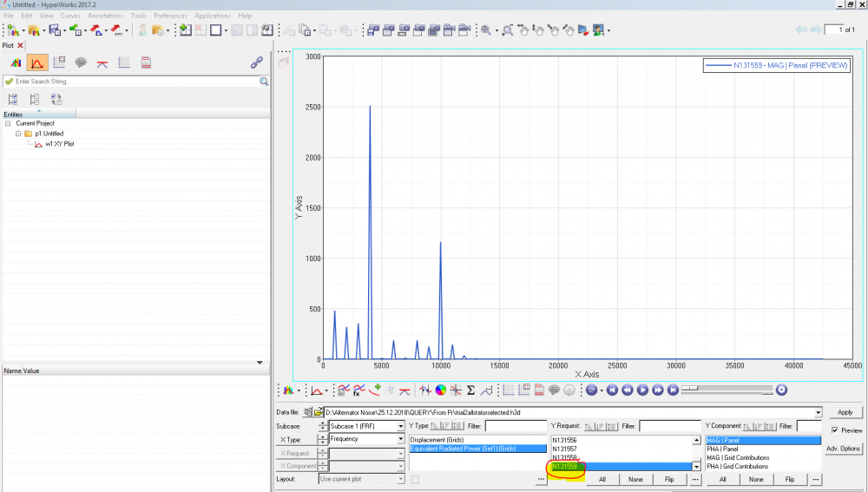The height and width of the screenshot is (492, 868).
Task: Close the Plot browser tab
Action: click(x=21, y=45)
